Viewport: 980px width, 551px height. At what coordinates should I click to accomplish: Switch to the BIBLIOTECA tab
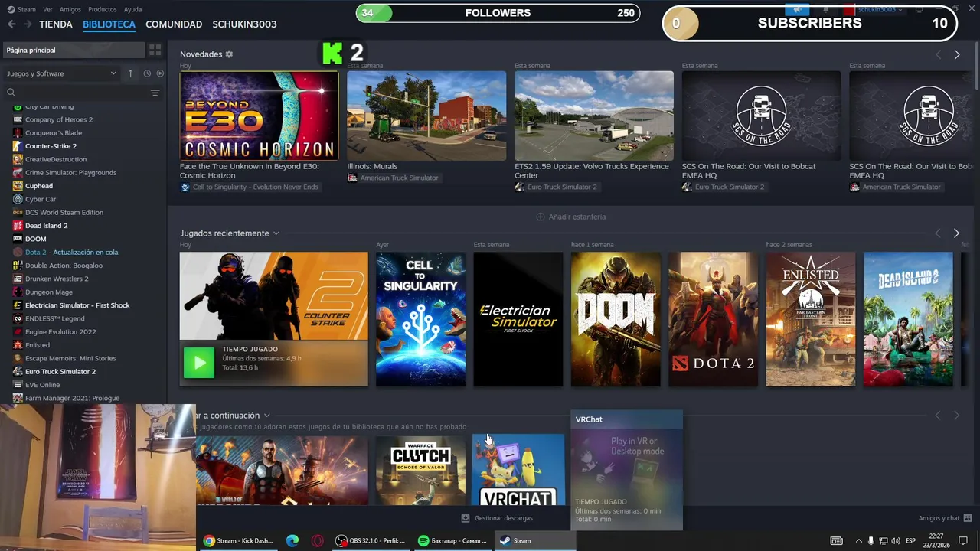point(109,24)
